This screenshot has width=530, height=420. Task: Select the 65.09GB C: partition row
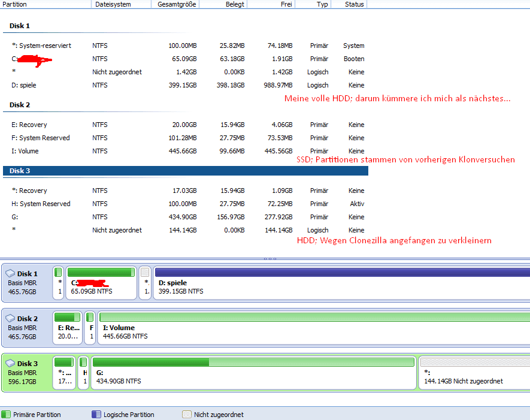pyautogui.click(x=185, y=59)
